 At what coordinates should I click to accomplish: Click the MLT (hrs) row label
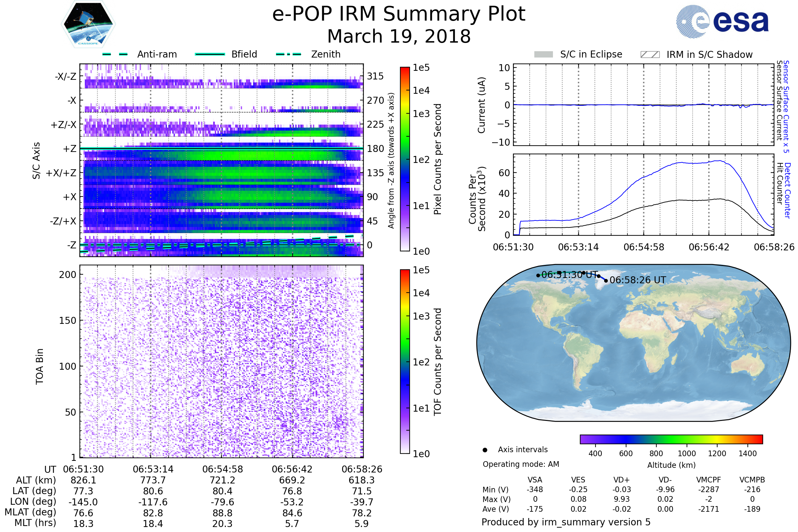point(35,523)
